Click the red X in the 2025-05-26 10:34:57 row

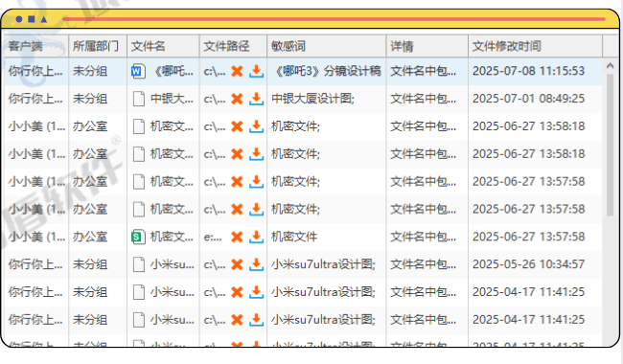click(237, 264)
